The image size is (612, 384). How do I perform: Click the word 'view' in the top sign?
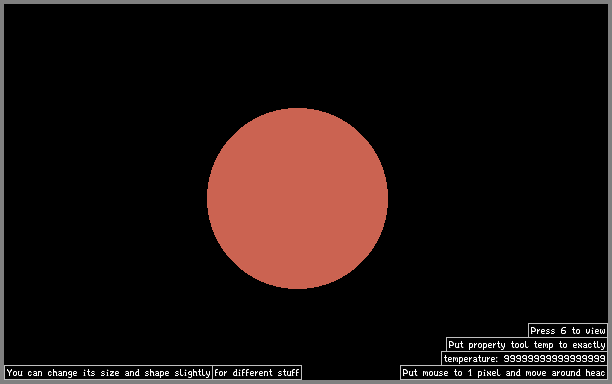[595, 331]
